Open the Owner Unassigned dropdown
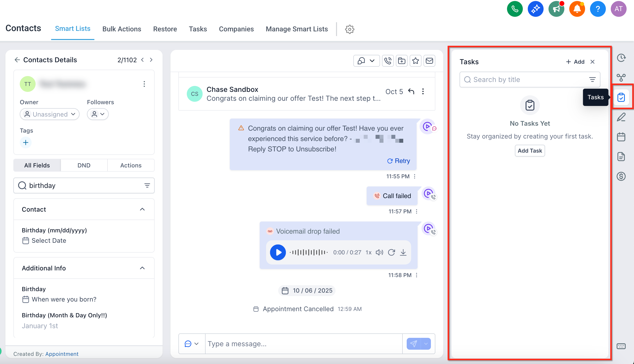634x364 pixels. coord(49,114)
